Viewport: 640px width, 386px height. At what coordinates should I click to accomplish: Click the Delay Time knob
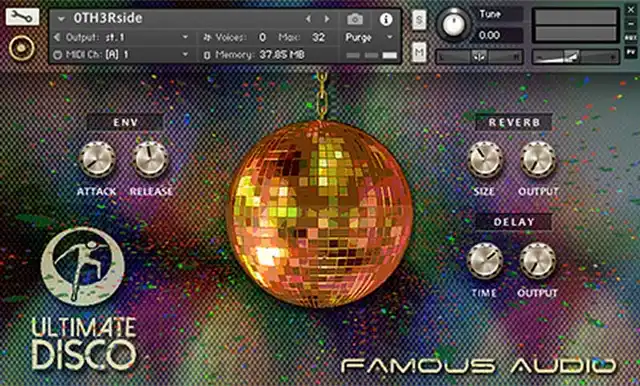(x=484, y=261)
